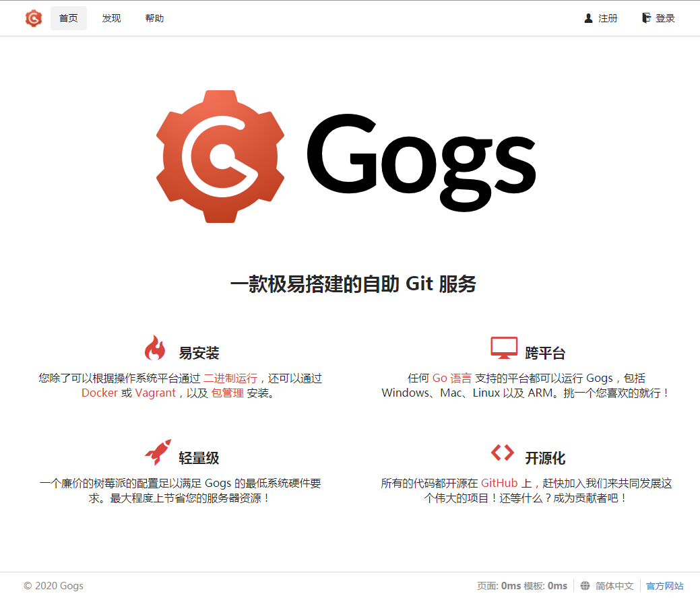The height and width of the screenshot is (598, 700).
Task: Open the Go 语言 link
Action: (452, 378)
